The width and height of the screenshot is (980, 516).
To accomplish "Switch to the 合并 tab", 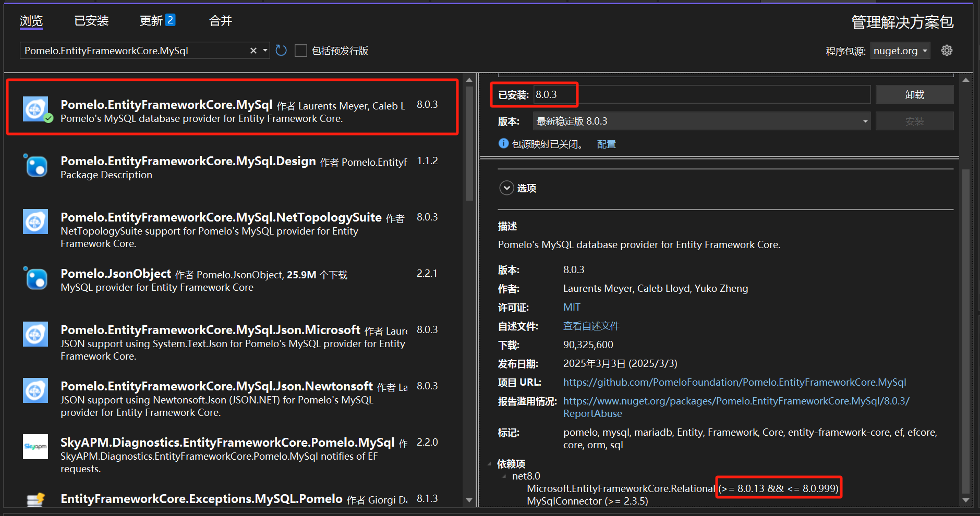I will pyautogui.click(x=221, y=21).
